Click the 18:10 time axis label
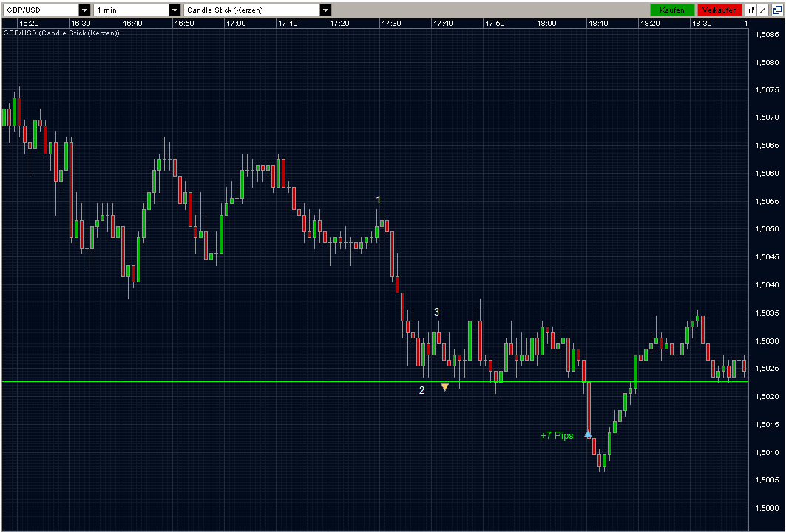This screenshot has width=786, height=532. pos(598,24)
